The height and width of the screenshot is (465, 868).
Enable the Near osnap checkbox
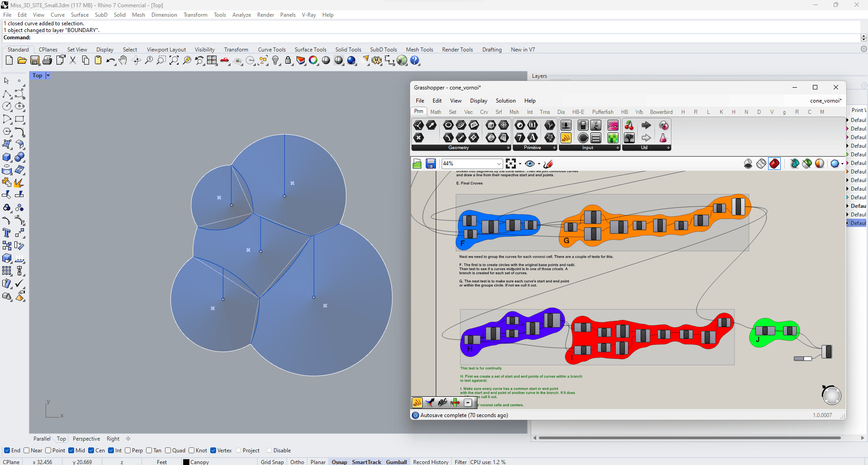[27, 451]
